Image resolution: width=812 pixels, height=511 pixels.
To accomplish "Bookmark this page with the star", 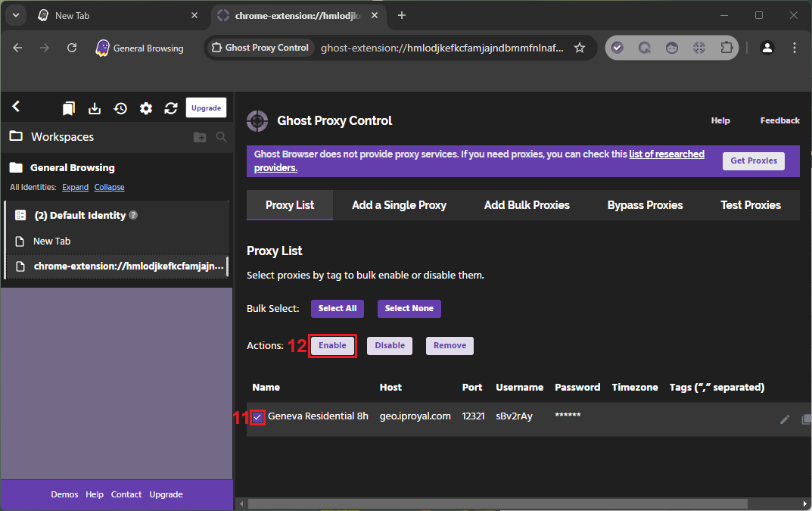I will pos(580,48).
